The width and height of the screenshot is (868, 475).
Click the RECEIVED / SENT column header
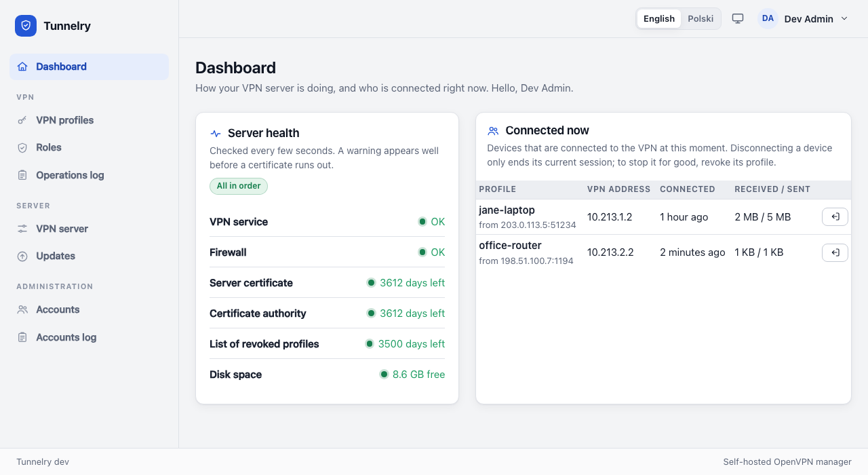click(x=772, y=189)
